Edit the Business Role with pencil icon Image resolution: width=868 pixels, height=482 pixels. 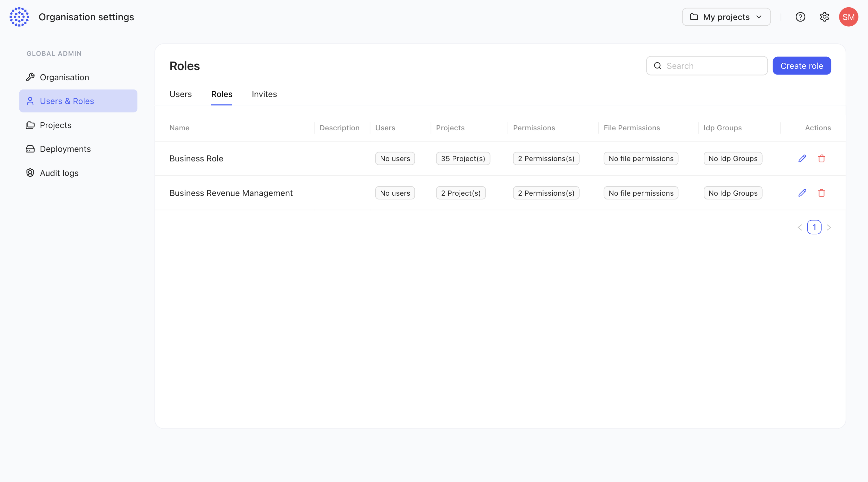(802, 158)
